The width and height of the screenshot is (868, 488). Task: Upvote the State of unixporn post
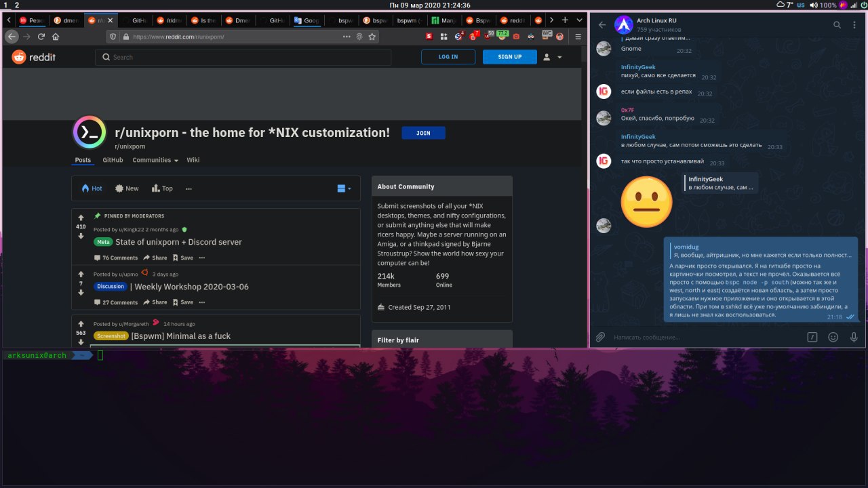[x=81, y=218]
